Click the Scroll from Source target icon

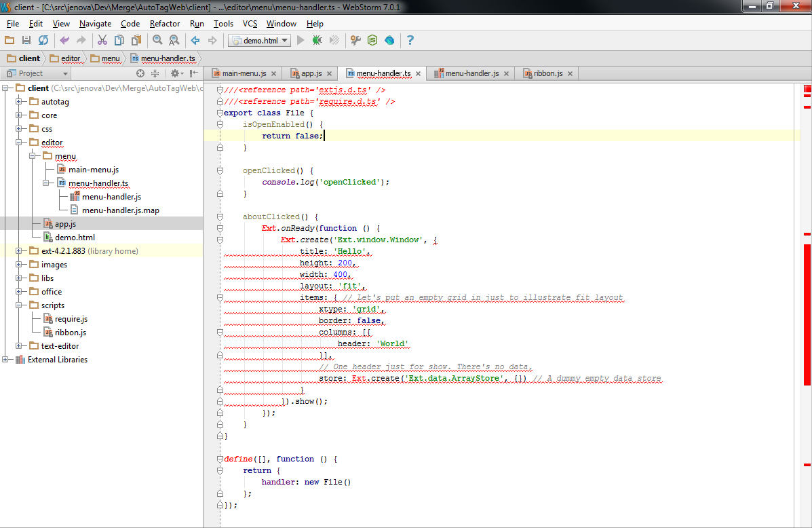(140, 73)
